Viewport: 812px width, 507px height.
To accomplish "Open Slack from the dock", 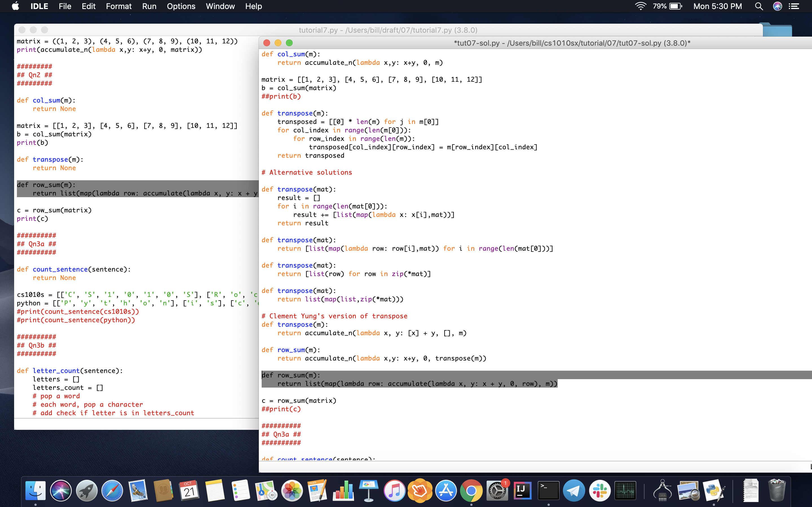I will point(600,491).
